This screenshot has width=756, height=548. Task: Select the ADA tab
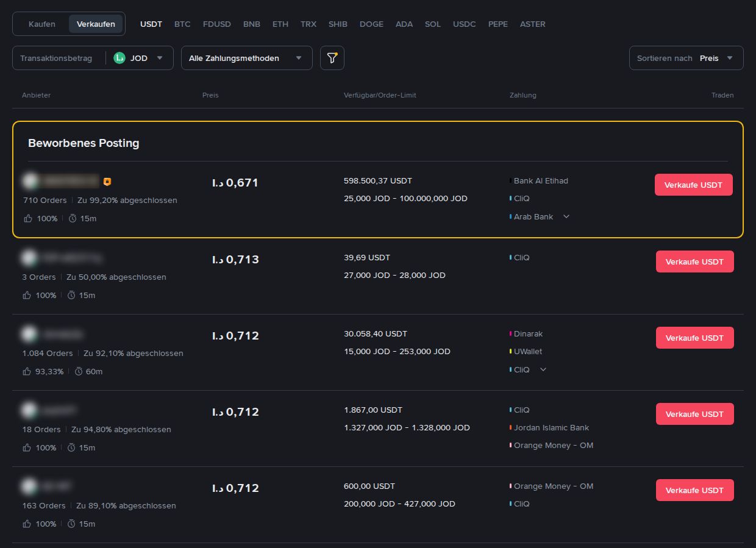click(404, 24)
